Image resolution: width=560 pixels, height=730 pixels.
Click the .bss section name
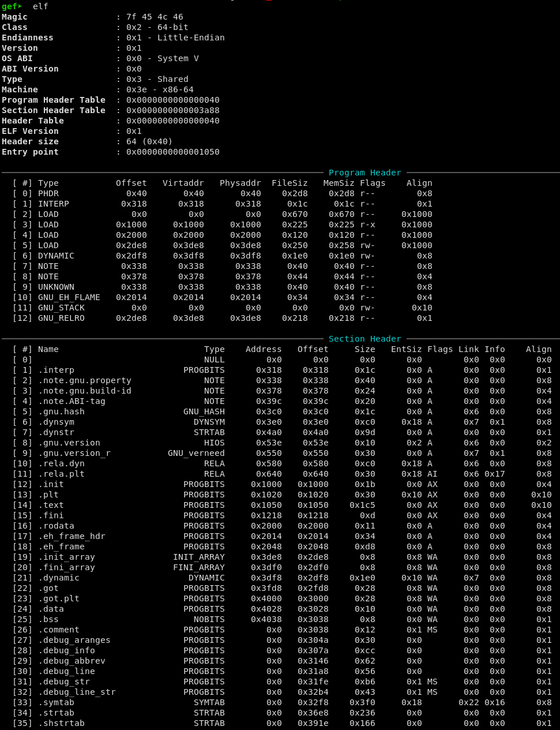48,619
